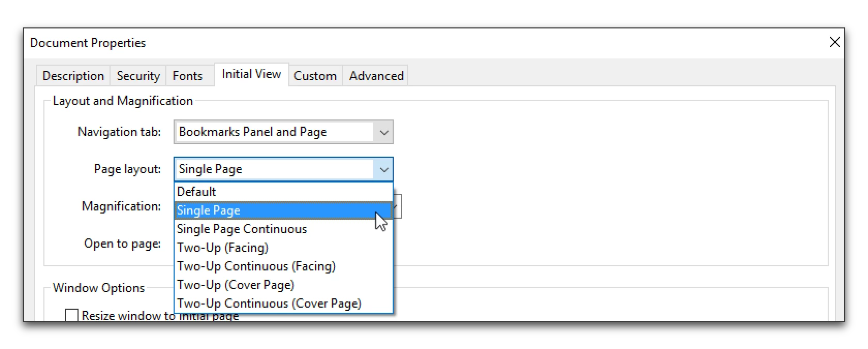Open the Custom tab
The height and width of the screenshot is (349, 868).
coord(315,76)
